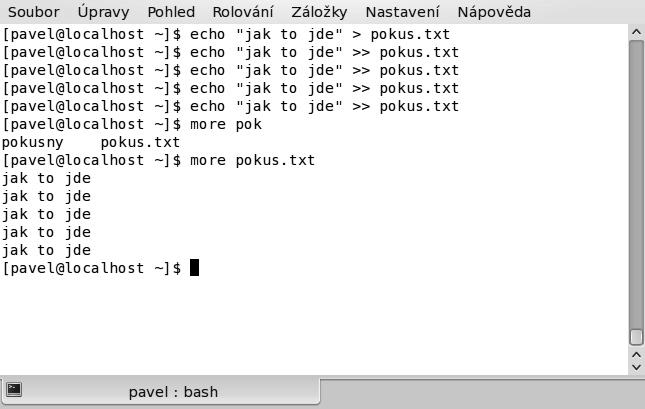Click the 'more pokus.txt' command line
The width and height of the screenshot is (645, 409).
pyautogui.click(x=159, y=160)
